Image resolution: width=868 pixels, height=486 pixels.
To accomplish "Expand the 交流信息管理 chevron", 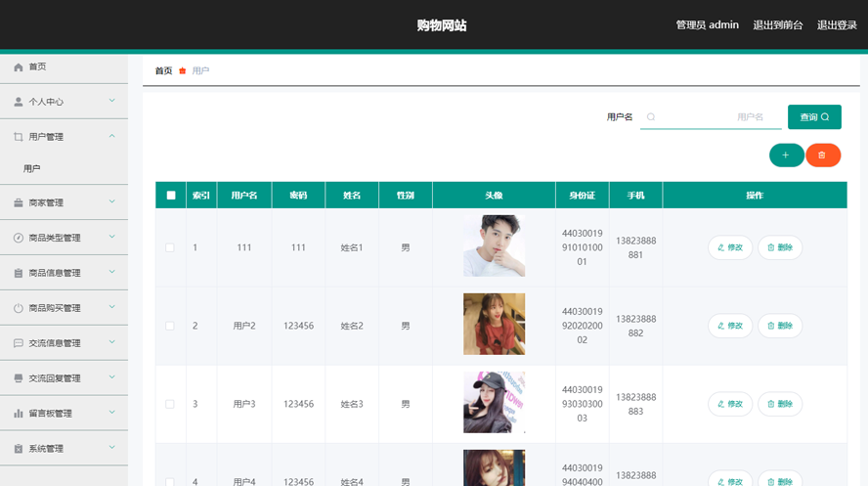I will click(111, 342).
